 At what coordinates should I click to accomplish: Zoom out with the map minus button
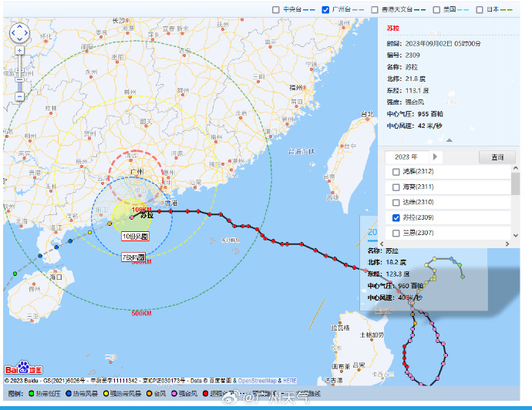(19, 96)
